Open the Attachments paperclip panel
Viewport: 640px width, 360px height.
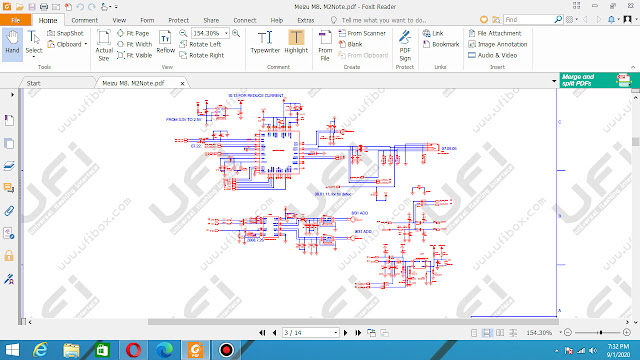click(x=9, y=211)
